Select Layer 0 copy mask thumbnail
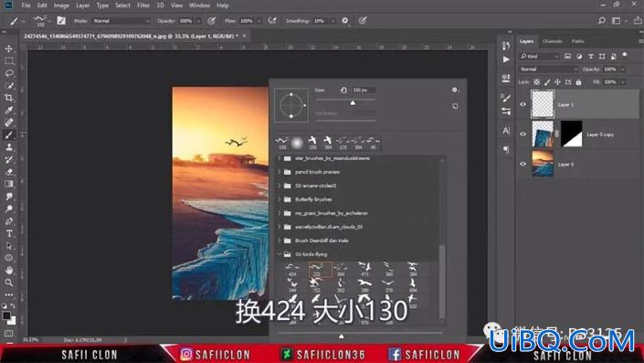 click(571, 134)
